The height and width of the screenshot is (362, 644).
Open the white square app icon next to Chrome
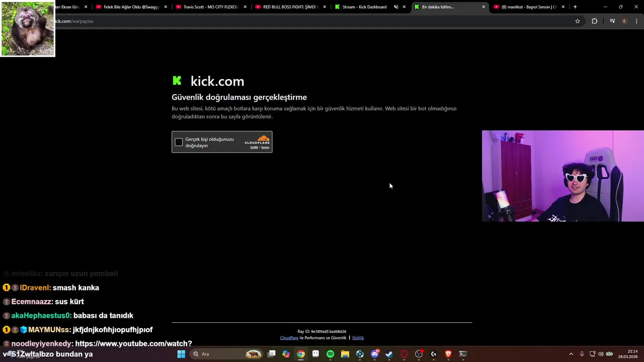tap(315, 354)
